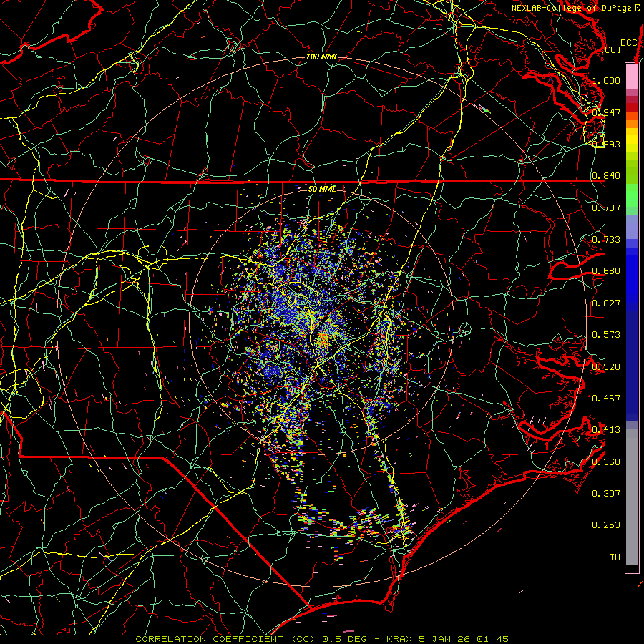
Task: Pick the bright green band on color scale
Action: (x=632, y=195)
